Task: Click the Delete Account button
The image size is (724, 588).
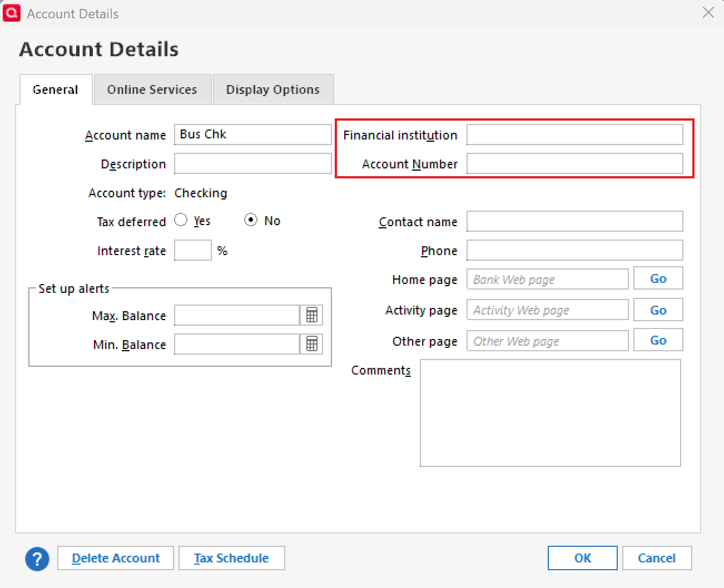Action: click(x=116, y=558)
